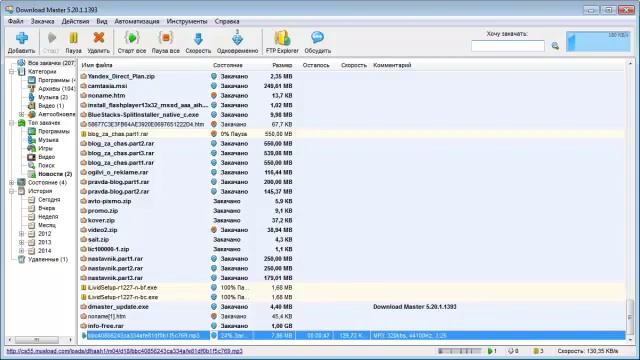This screenshot has width=640, height=360.
Task: Open the Вид menu
Action: pyautogui.click(x=102, y=21)
